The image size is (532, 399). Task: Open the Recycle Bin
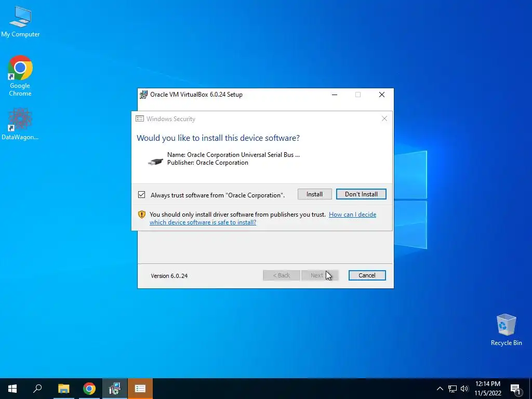click(506, 330)
